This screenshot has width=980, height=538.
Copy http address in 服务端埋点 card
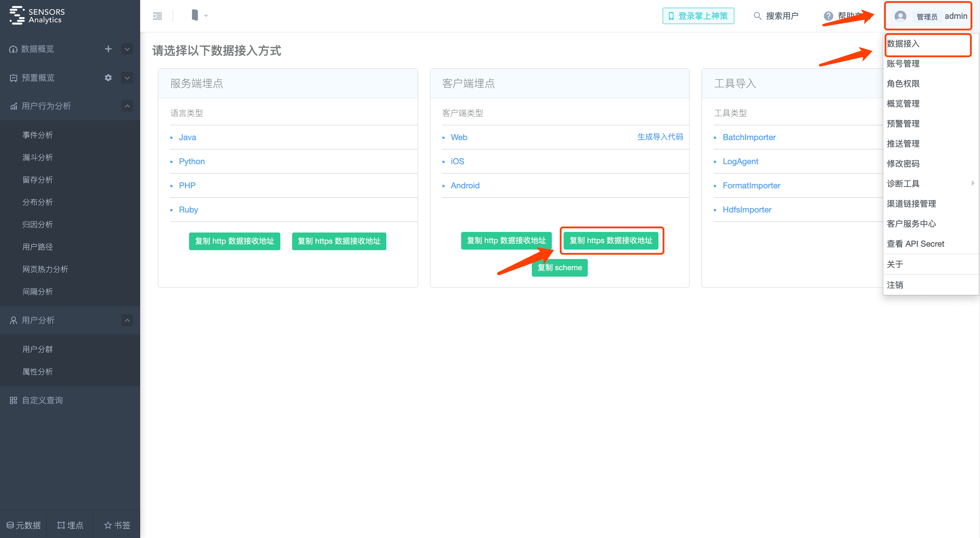point(234,241)
